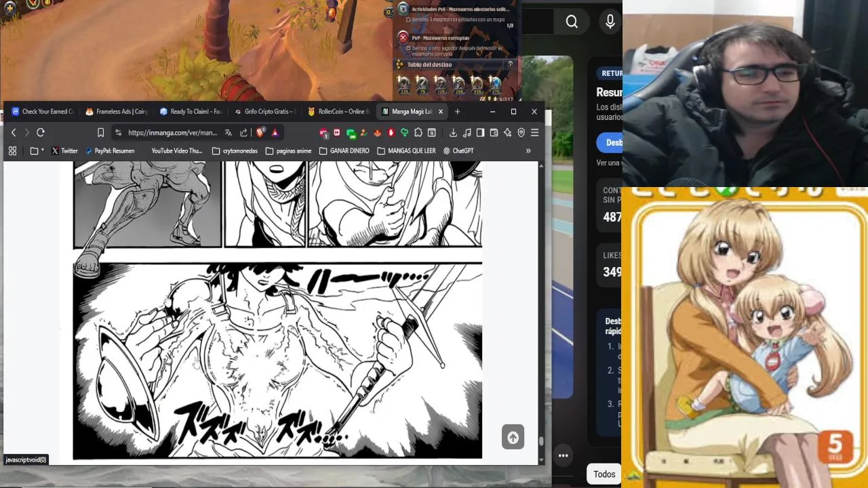Switch to the Frameless Ads tab
This screenshot has height=488, width=868.
[x=116, y=112]
